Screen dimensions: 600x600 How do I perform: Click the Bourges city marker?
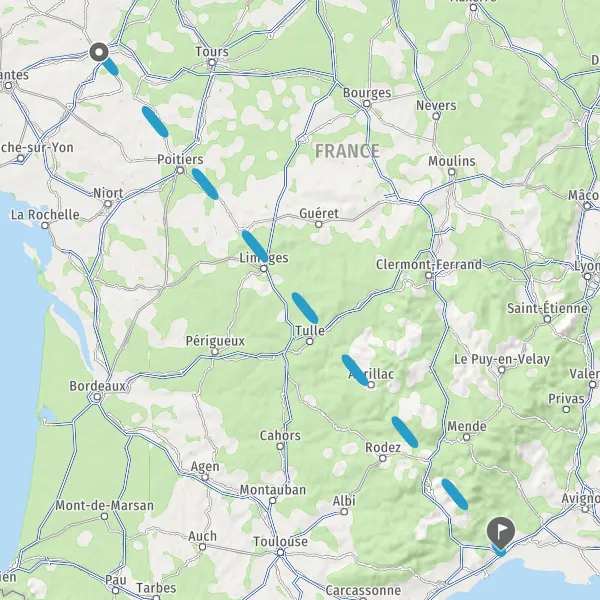coord(367,103)
